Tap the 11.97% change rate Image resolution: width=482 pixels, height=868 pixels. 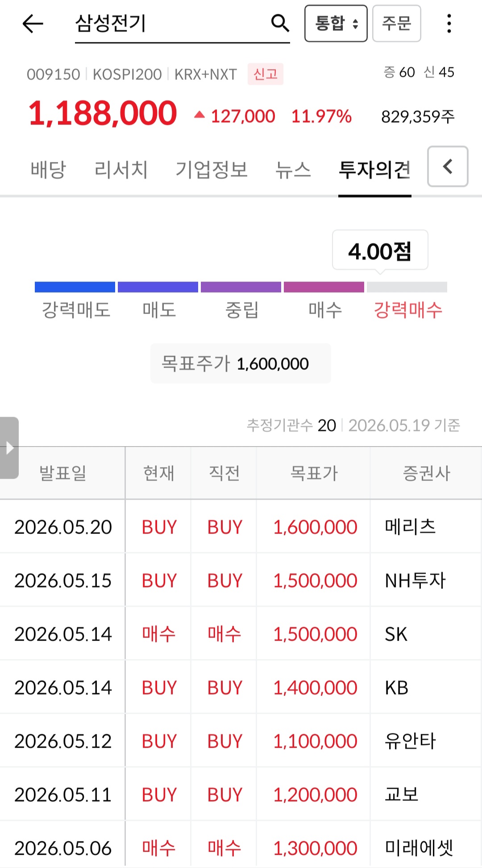click(321, 116)
